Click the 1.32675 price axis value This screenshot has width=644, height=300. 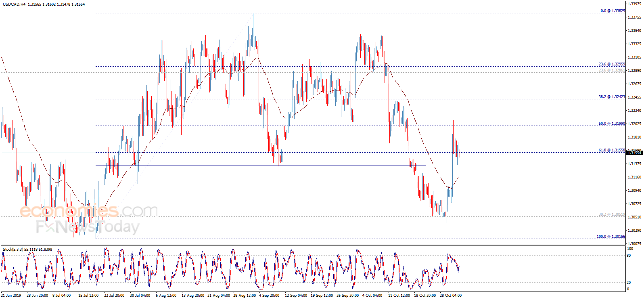[635, 84]
